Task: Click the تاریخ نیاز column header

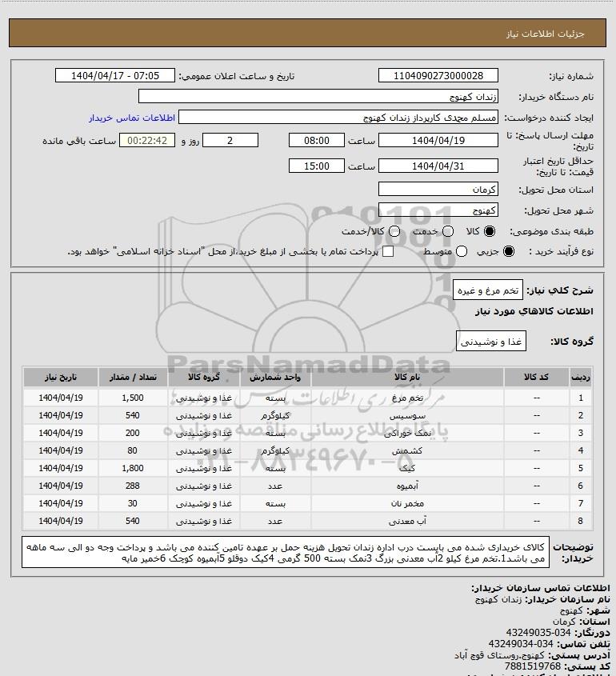Action: coord(60,377)
